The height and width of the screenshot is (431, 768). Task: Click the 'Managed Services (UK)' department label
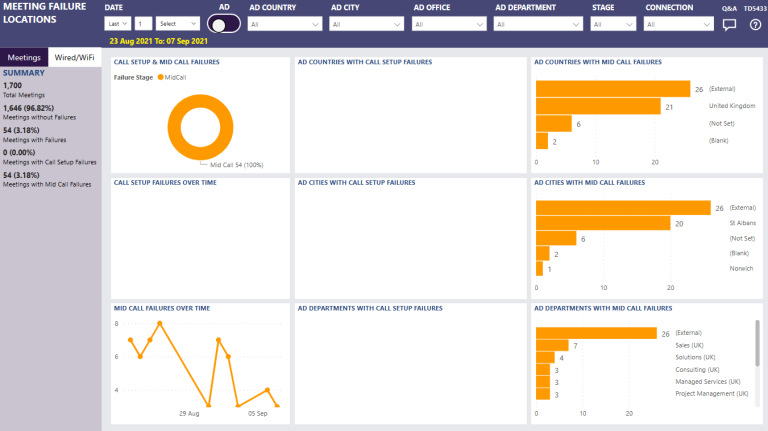click(708, 382)
